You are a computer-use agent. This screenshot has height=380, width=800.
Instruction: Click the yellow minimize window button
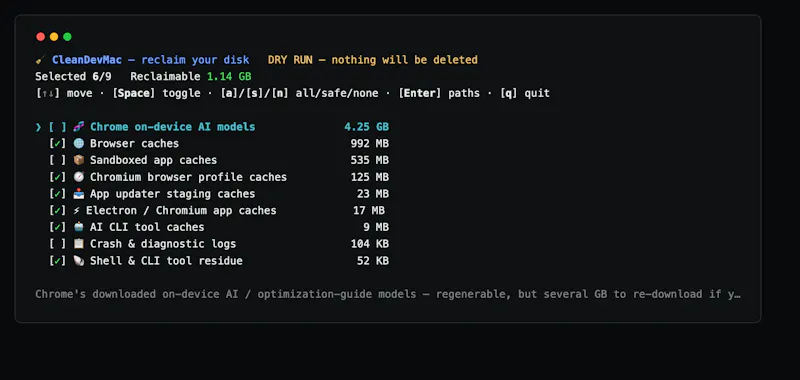[x=54, y=37]
